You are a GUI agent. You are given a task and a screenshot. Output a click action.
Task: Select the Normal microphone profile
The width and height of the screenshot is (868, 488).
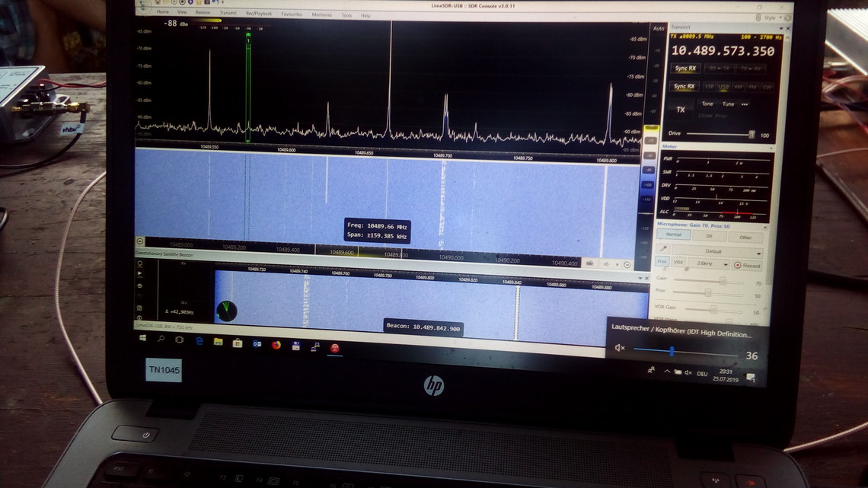click(674, 234)
